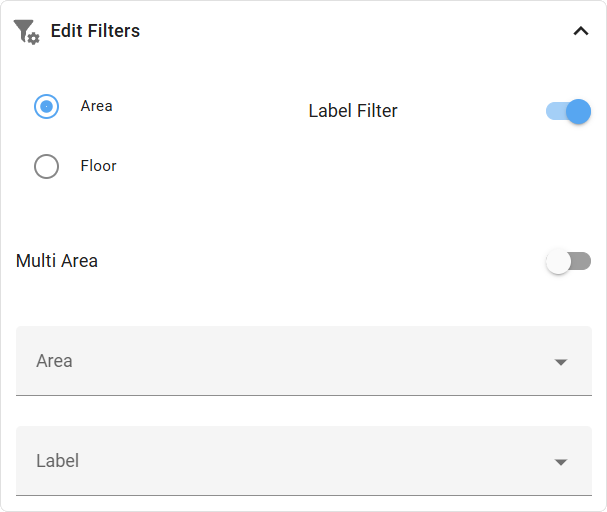This screenshot has height=512, width=607.
Task: Click the Label Filter text label
Action: point(353,111)
